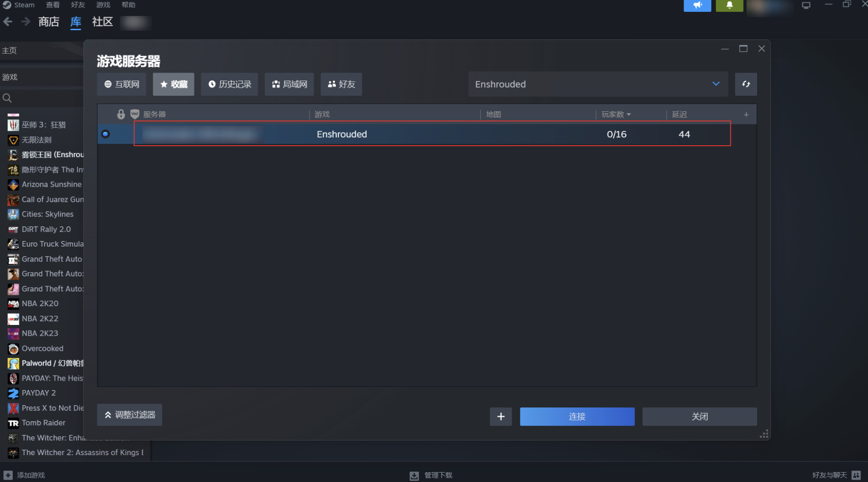Click the latency value 44

[684, 134]
